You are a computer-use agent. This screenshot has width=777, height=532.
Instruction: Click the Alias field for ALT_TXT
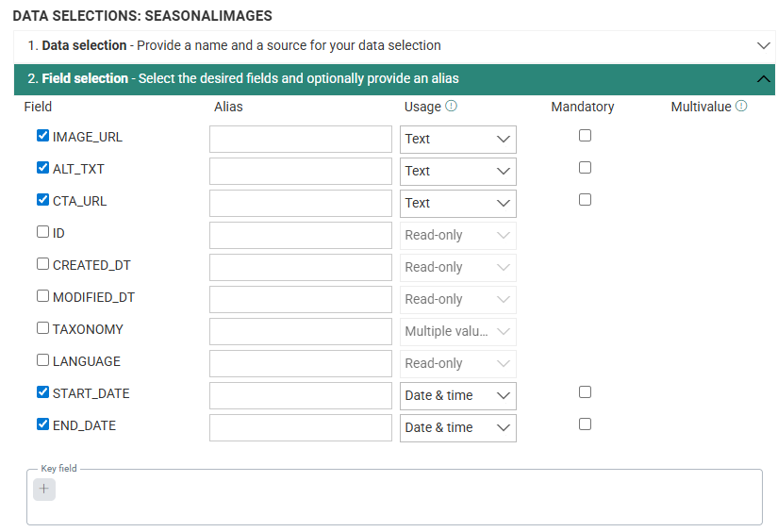pos(300,172)
